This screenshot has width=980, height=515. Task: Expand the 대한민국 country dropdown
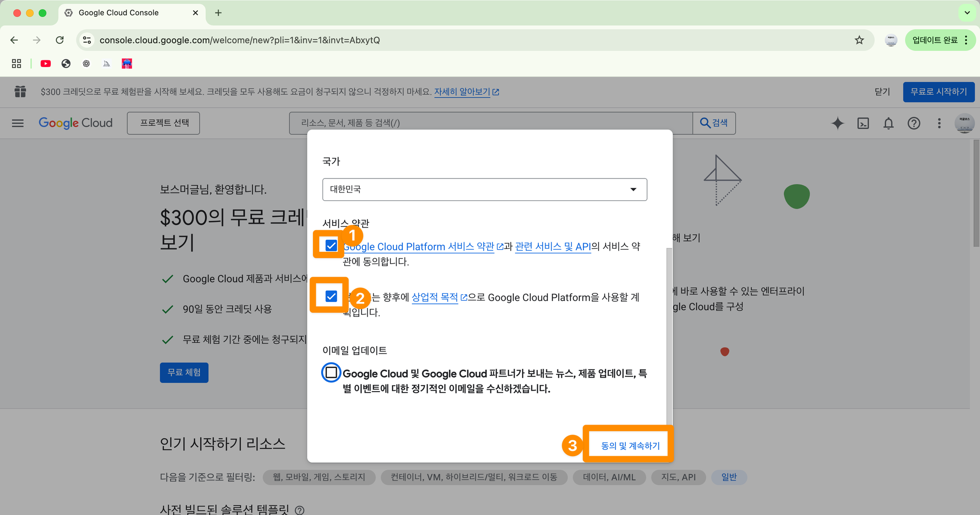[485, 190]
